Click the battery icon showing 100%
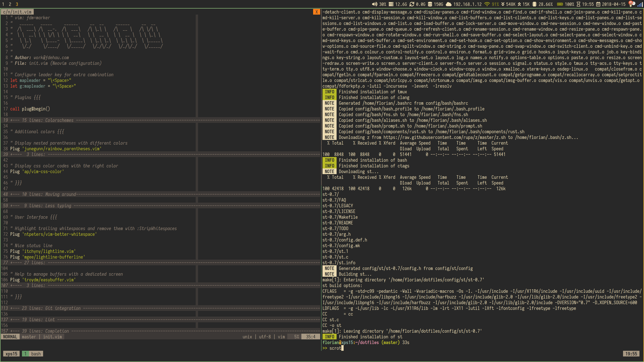Image resolution: width=644 pixels, height=362 pixels. click(560, 4)
